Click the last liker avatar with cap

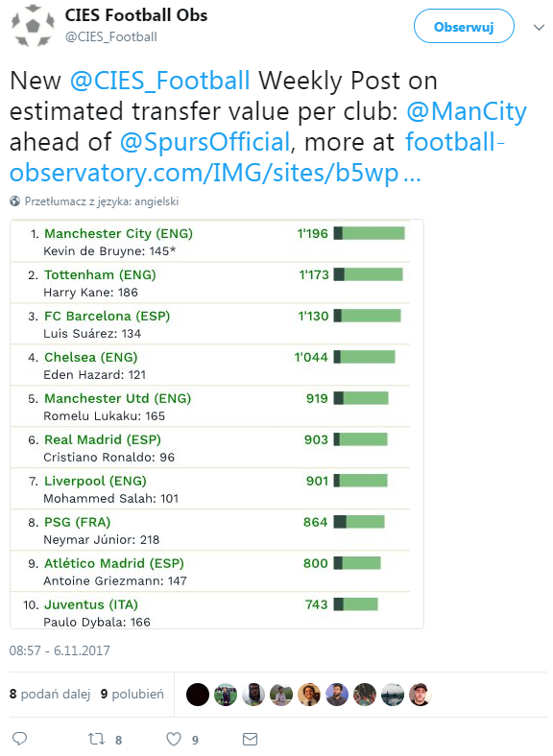(421, 695)
